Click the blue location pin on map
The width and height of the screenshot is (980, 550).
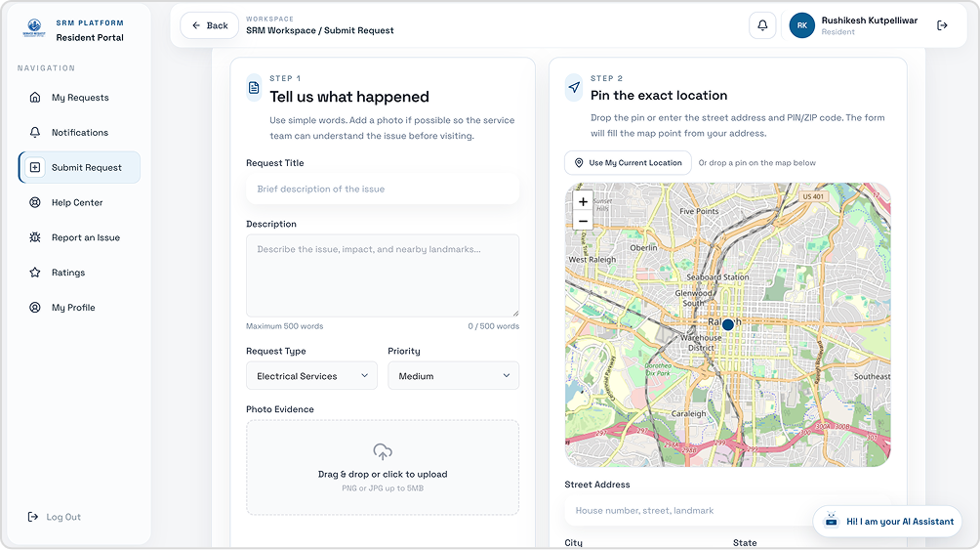click(x=727, y=324)
